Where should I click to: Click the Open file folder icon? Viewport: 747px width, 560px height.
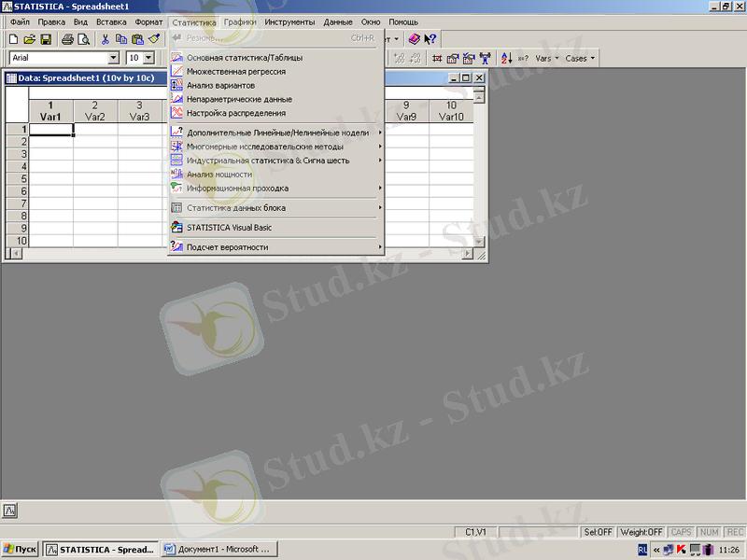(30, 39)
